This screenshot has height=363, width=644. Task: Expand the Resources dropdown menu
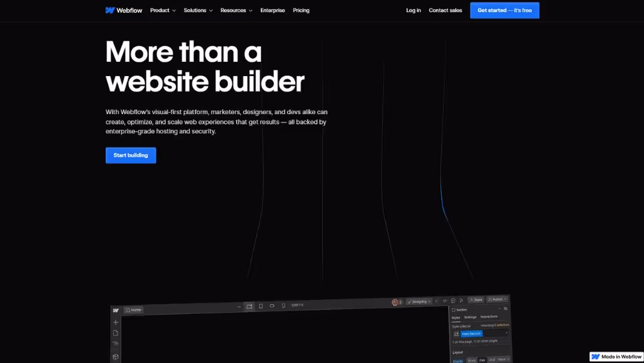tap(236, 10)
